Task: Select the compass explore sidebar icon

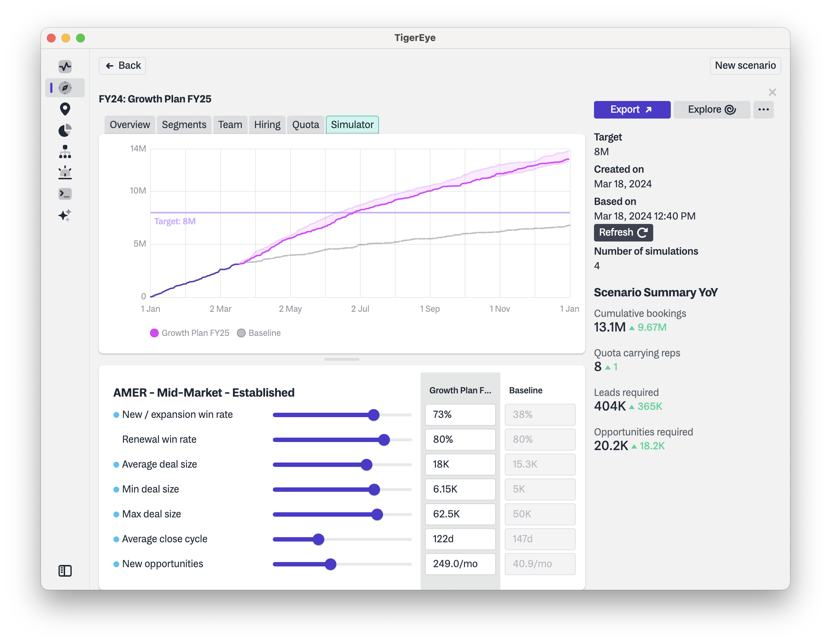Action: (65, 88)
